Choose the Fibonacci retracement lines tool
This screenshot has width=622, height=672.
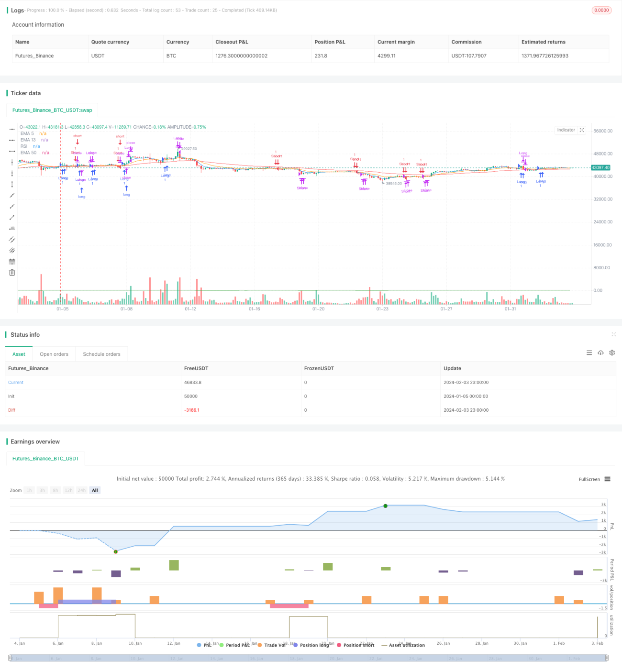coord(12,261)
